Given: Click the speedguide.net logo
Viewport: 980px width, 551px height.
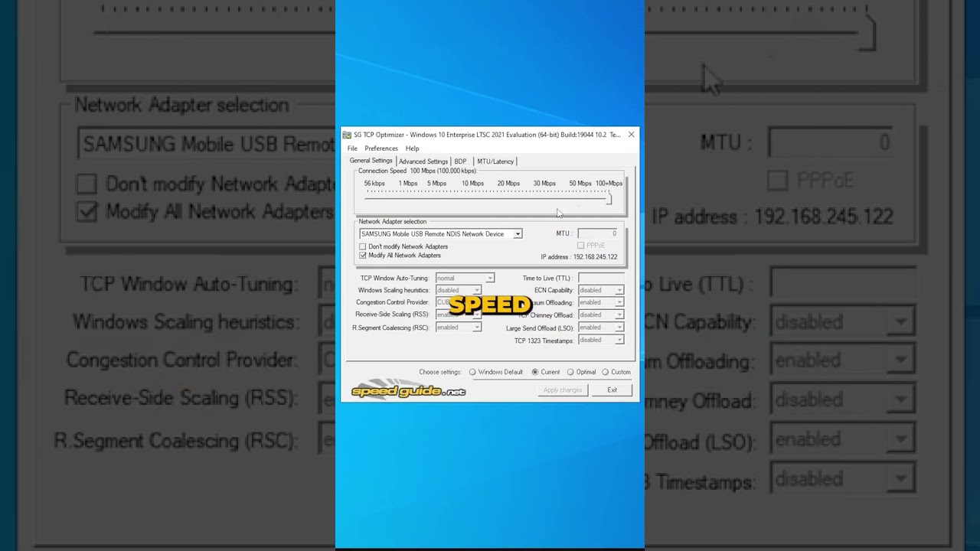Looking at the screenshot, I should tap(409, 390).
